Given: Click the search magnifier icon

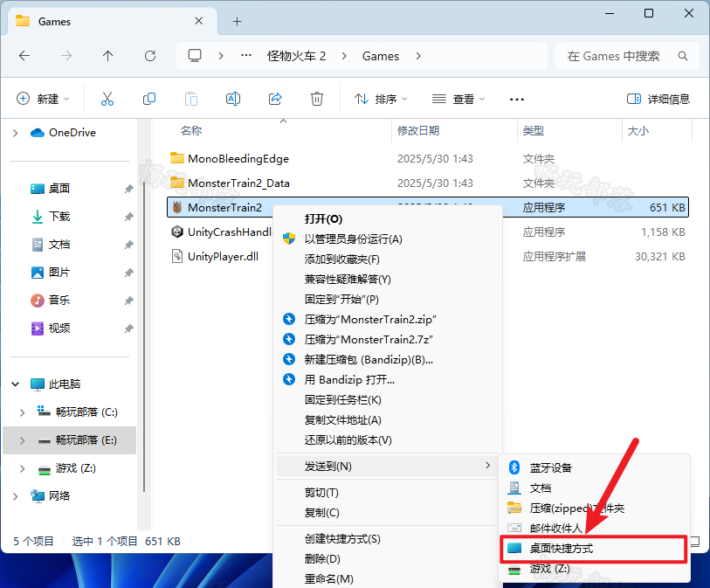Looking at the screenshot, I should (683, 56).
